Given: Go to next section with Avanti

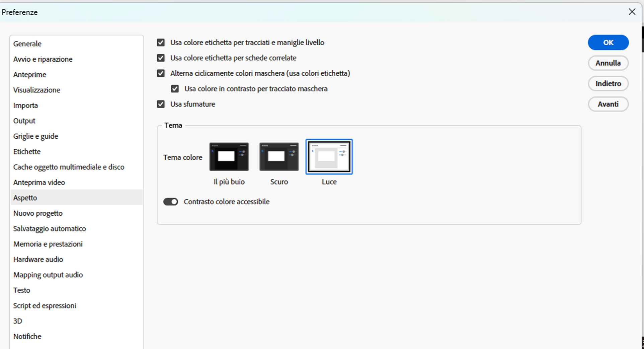Looking at the screenshot, I should 608,104.
